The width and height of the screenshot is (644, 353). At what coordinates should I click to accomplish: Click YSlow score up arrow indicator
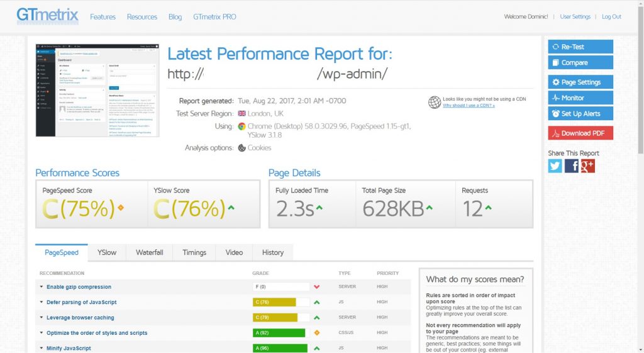tap(231, 208)
